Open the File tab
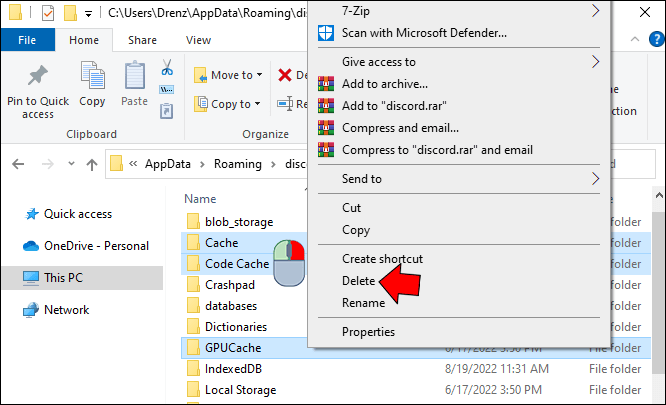The height and width of the screenshot is (405, 666). pyautogui.click(x=27, y=40)
